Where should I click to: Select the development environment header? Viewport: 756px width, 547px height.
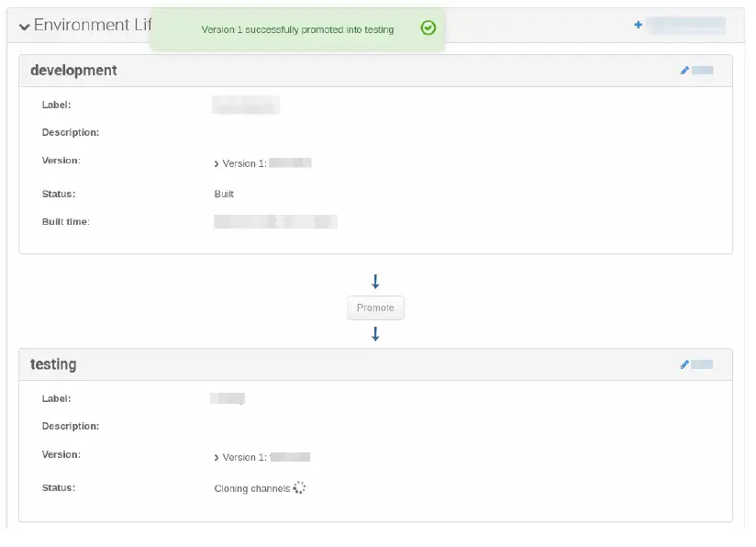(x=73, y=71)
